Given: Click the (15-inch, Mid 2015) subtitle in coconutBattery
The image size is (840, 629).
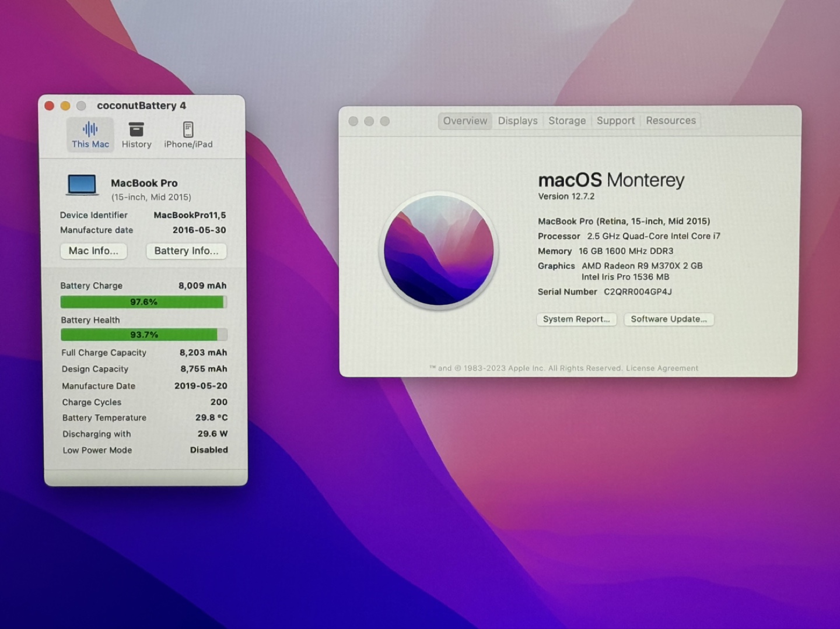Looking at the screenshot, I should tap(151, 197).
